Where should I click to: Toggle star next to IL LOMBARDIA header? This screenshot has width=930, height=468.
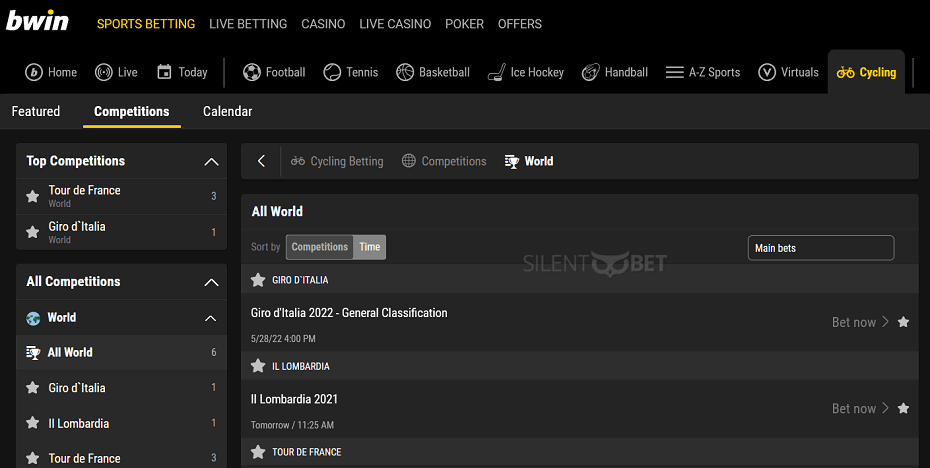click(258, 366)
